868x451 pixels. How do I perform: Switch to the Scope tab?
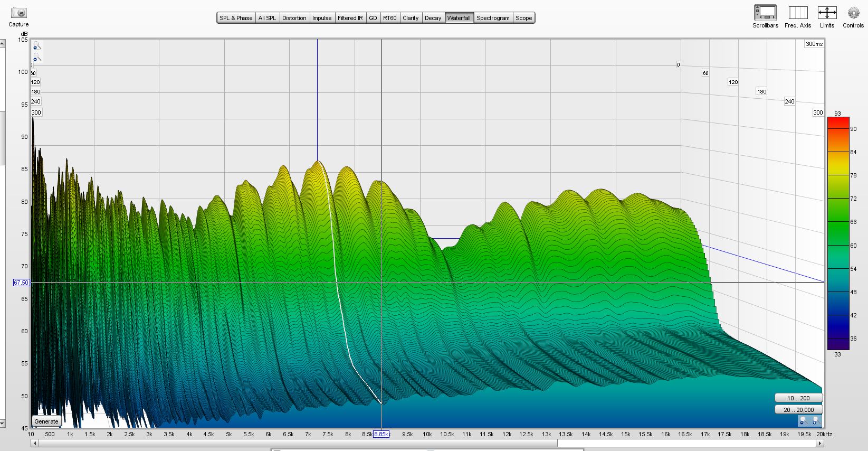[524, 18]
